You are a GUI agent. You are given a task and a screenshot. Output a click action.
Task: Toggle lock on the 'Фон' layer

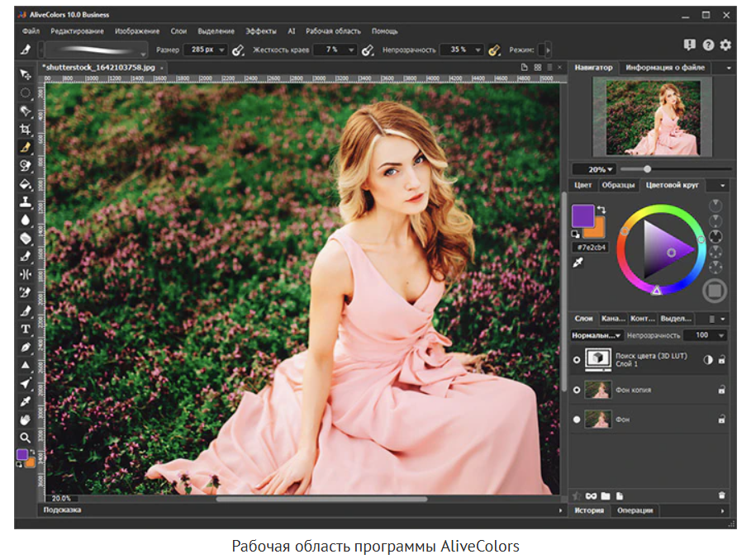(x=722, y=419)
